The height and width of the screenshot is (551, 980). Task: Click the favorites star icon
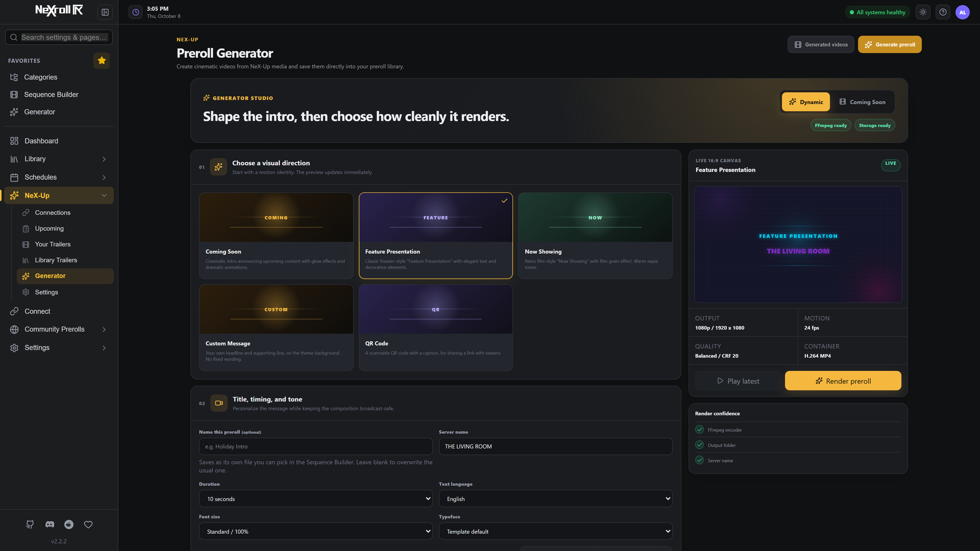[x=102, y=61]
